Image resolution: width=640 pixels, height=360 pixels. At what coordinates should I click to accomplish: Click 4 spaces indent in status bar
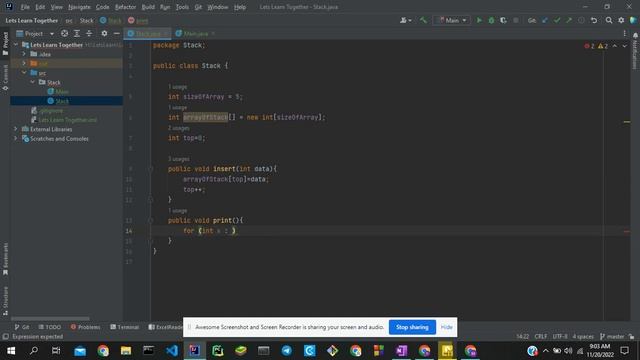point(583,336)
